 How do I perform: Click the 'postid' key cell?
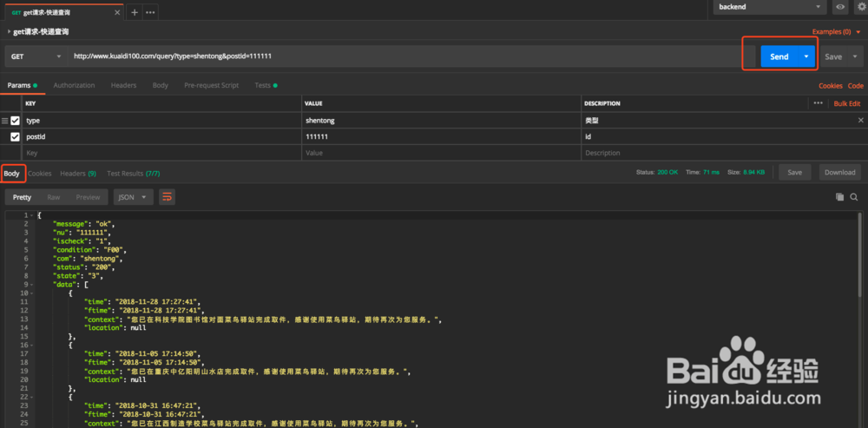pyautogui.click(x=161, y=137)
